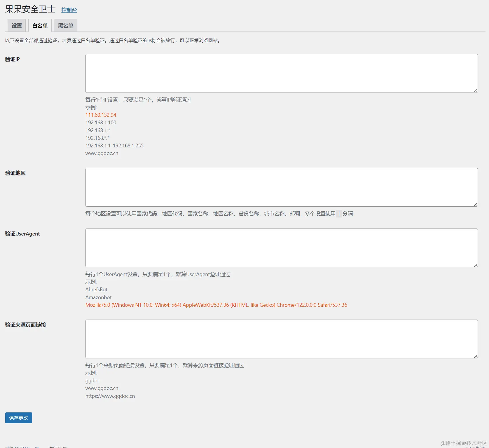Click the pipe separator code in 验证地区 hint
489x448 pixels.
click(x=339, y=214)
